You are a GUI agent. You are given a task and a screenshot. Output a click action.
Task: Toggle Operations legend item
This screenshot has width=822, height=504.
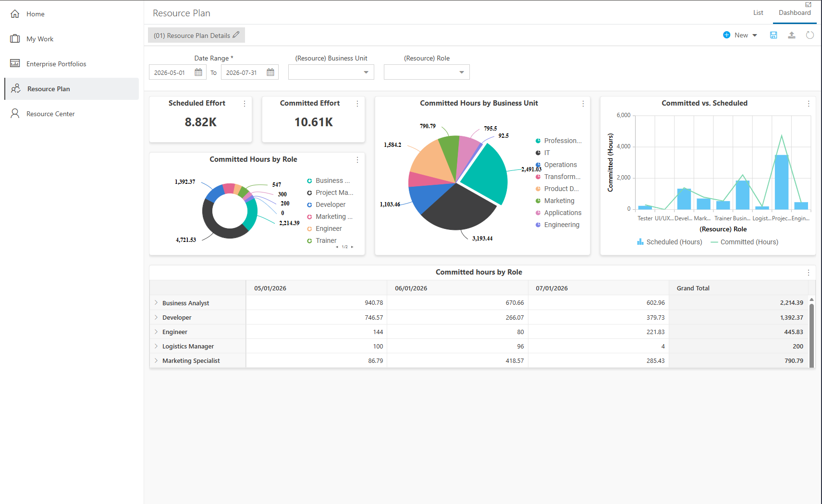(556, 165)
